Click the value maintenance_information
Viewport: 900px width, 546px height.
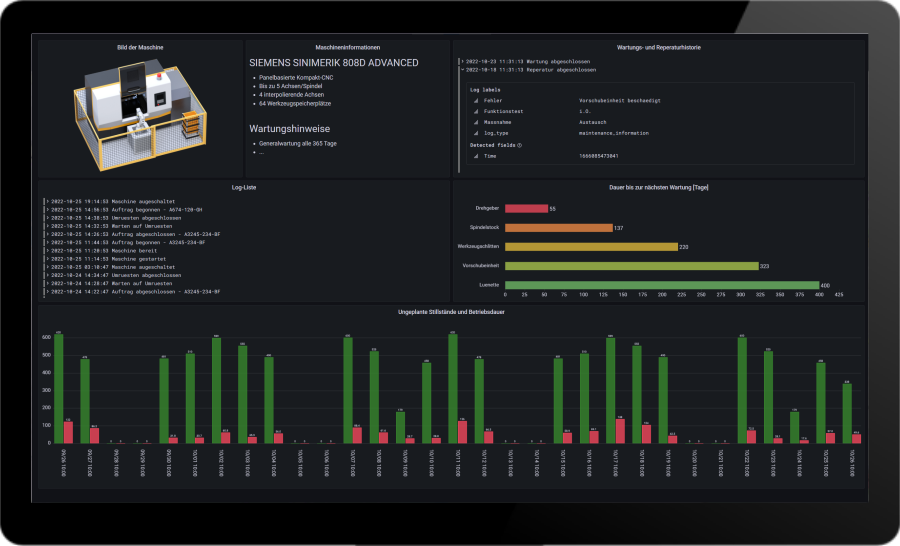pyautogui.click(x=614, y=133)
